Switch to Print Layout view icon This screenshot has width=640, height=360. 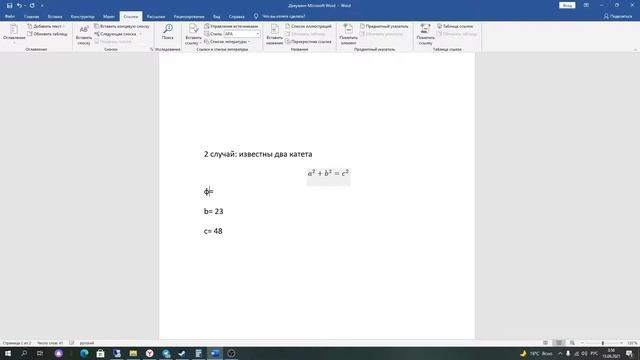coord(559,343)
